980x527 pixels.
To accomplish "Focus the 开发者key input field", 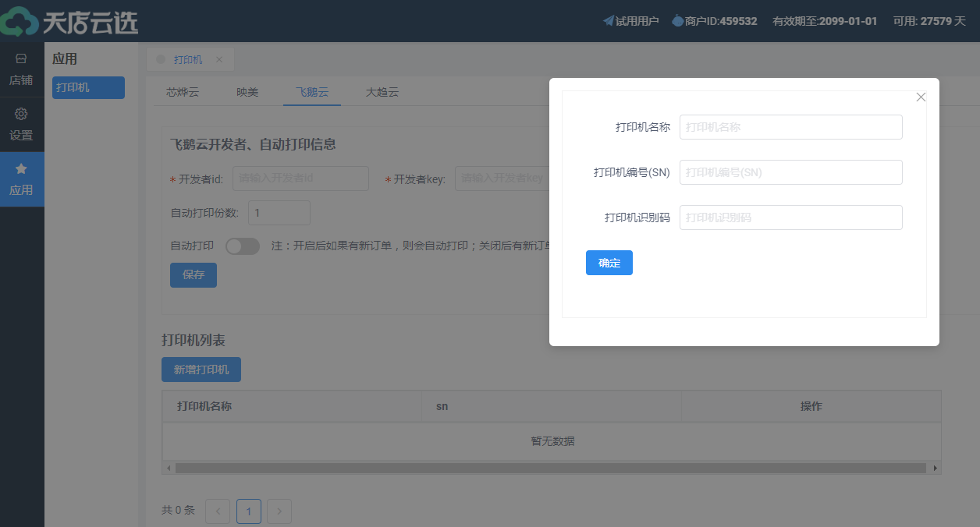I will pos(501,179).
